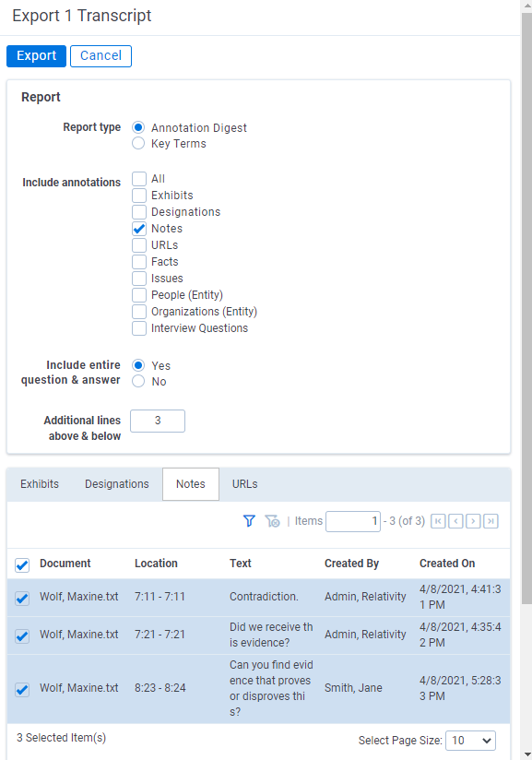The width and height of the screenshot is (532, 760).
Task: Open the filter funnel icon
Action: click(x=249, y=521)
